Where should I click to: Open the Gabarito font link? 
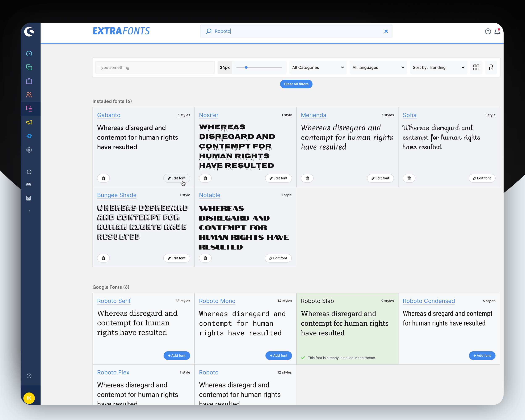(x=109, y=115)
